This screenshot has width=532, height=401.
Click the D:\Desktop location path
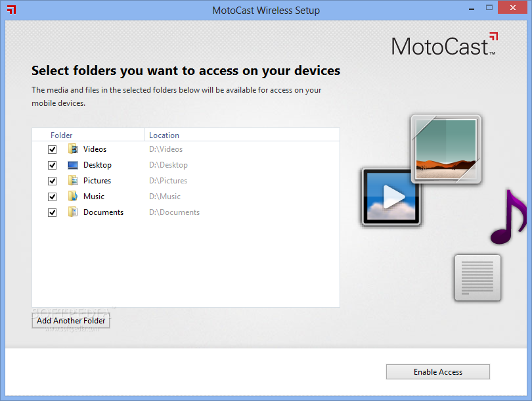tap(168, 165)
